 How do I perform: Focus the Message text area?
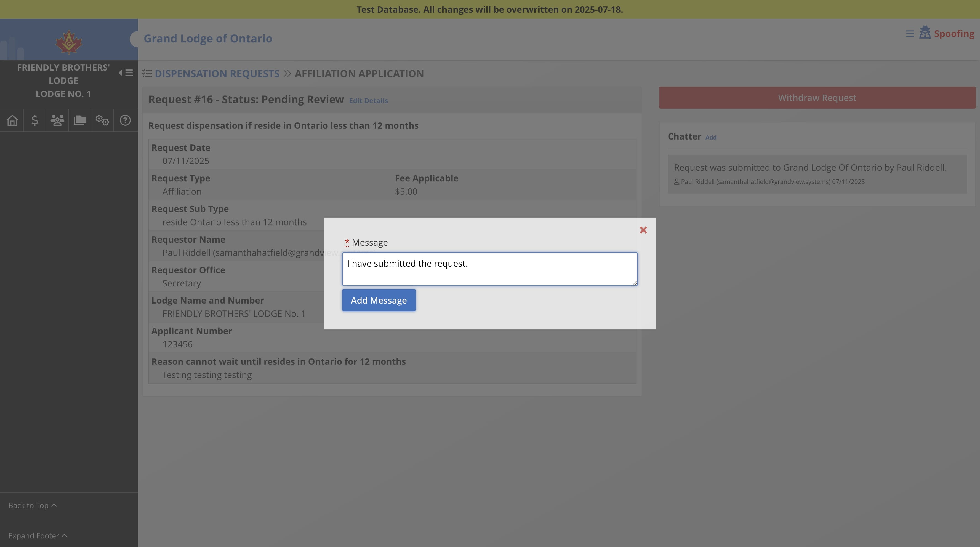tap(490, 269)
